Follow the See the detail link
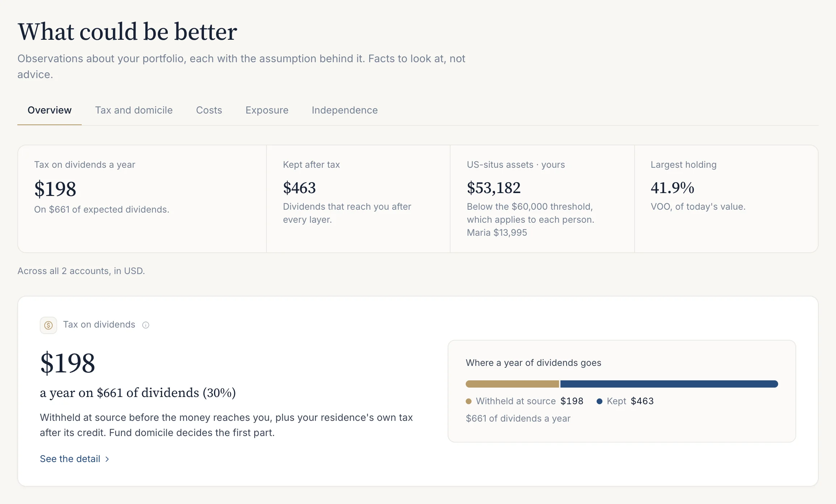Image resolution: width=836 pixels, height=504 pixels. [x=74, y=459]
